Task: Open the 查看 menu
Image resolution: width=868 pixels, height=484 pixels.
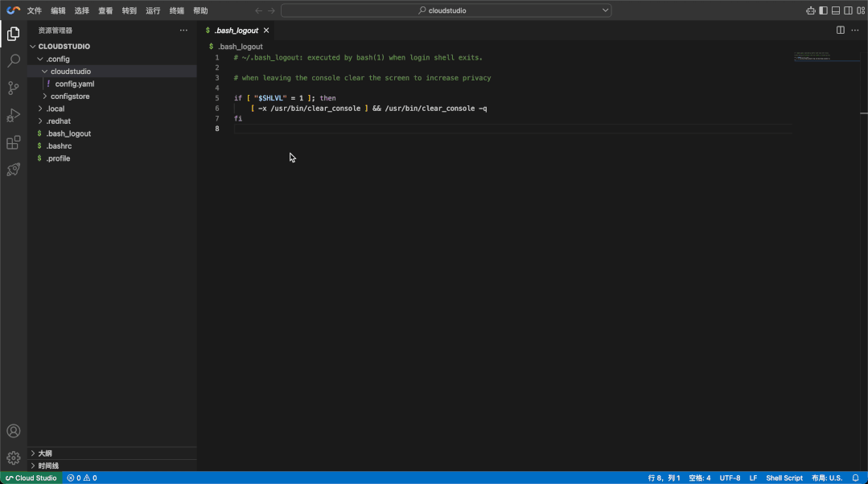Action: point(105,10)
